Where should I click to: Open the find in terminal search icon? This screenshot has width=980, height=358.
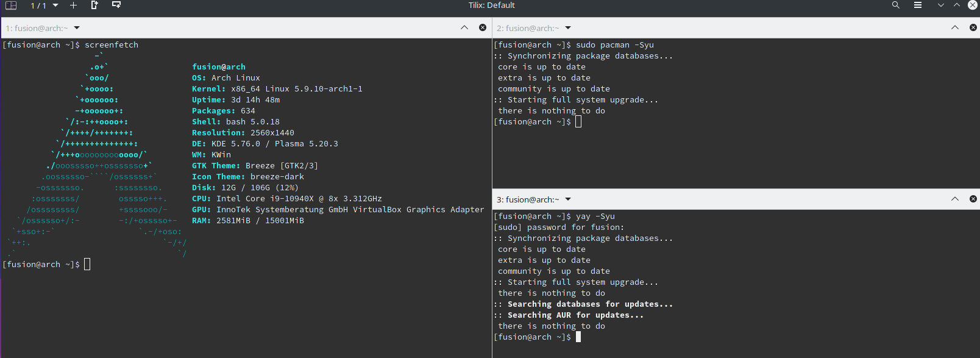(x=895, y=5)
